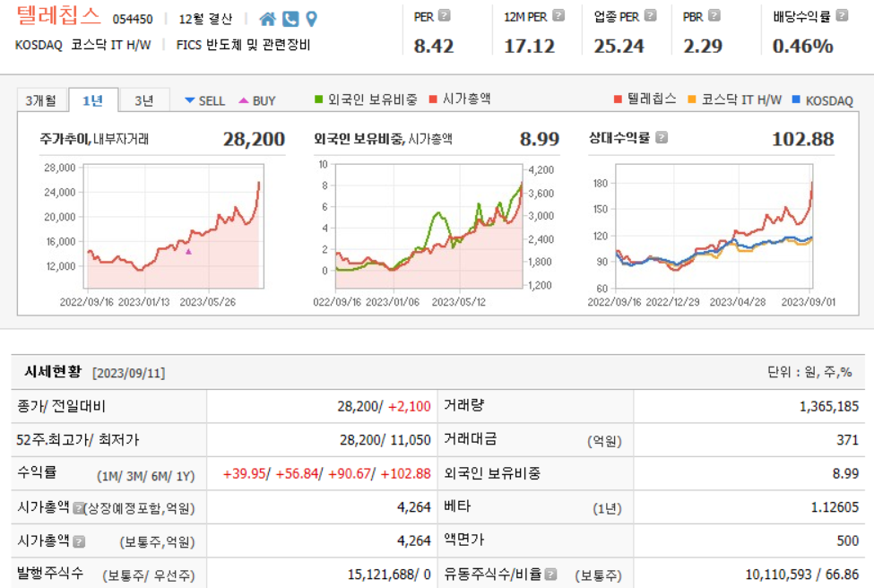The height and width of the screenshot is (588, 874).
Task: Click the 배당수익률 help icon
Action: (x=841, y=14)
